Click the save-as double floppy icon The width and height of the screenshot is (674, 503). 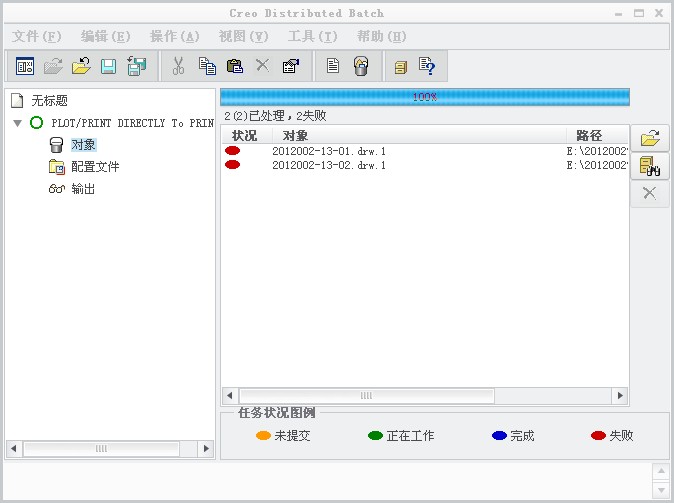[137, 66]
